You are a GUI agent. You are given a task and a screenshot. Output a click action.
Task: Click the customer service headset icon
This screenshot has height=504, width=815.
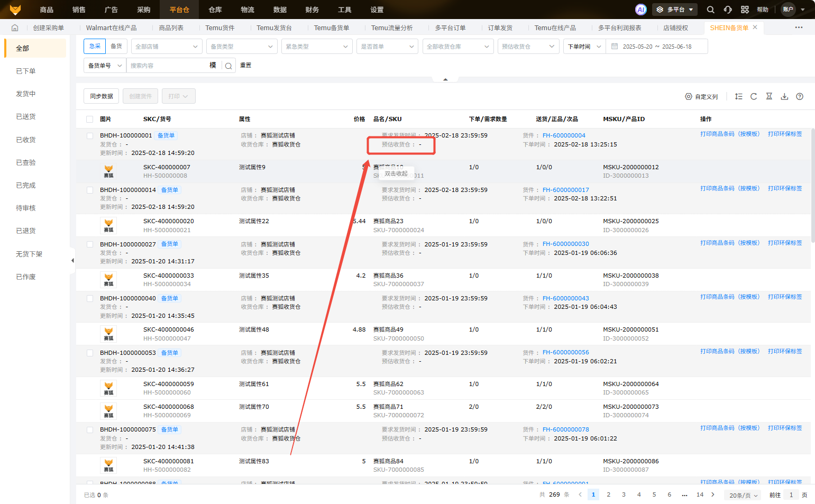pos(728,10)
